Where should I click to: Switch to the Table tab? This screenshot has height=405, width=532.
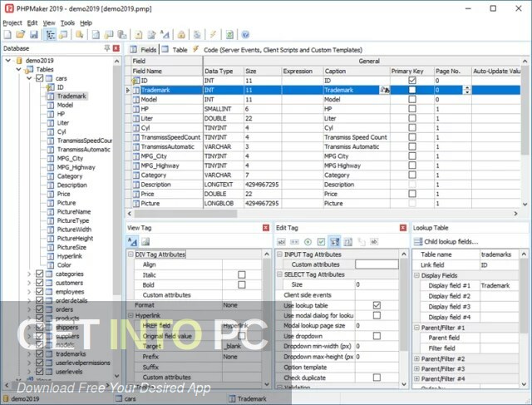pos(175,50)
